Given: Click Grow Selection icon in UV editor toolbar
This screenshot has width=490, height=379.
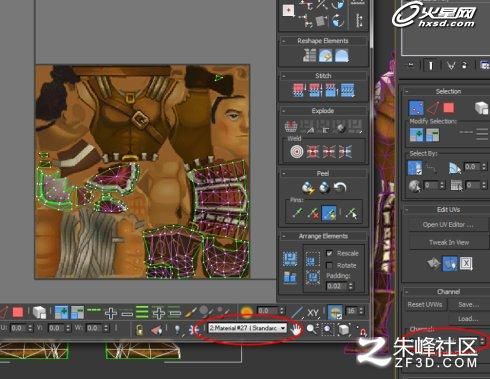Looking at the screenshot, I should coord(61,312).
